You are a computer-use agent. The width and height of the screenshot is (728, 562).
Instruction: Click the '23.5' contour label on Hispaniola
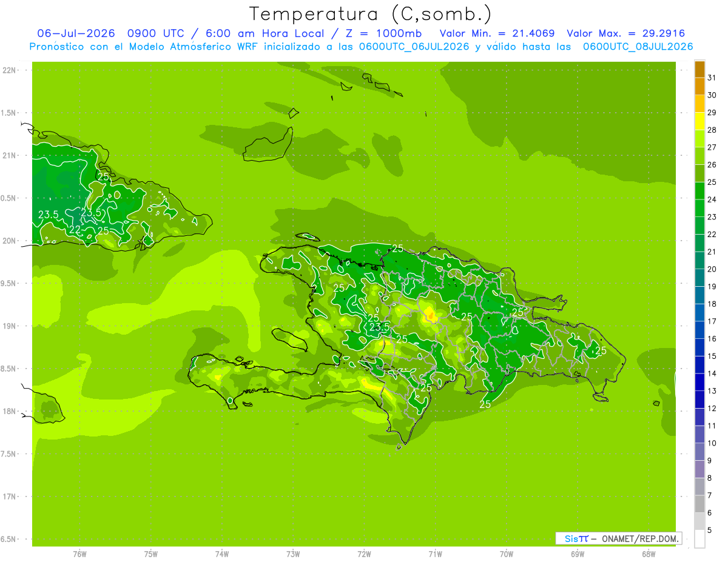tap(380, 327)
